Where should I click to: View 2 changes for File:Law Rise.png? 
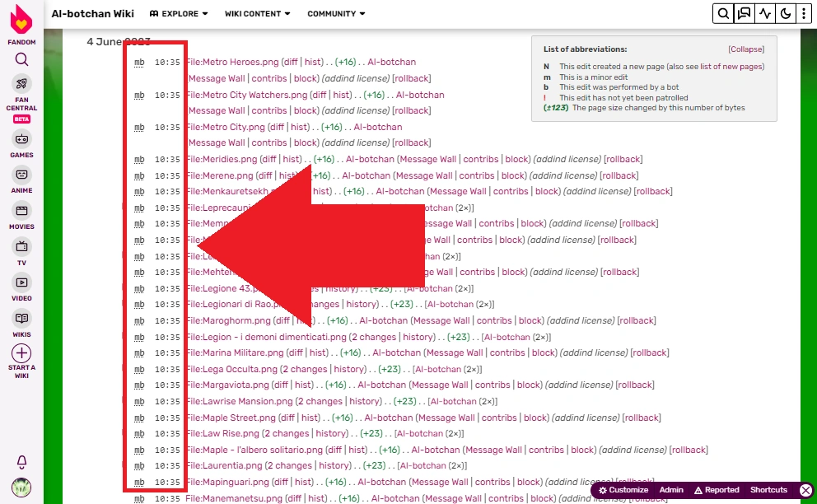(287, 433)
